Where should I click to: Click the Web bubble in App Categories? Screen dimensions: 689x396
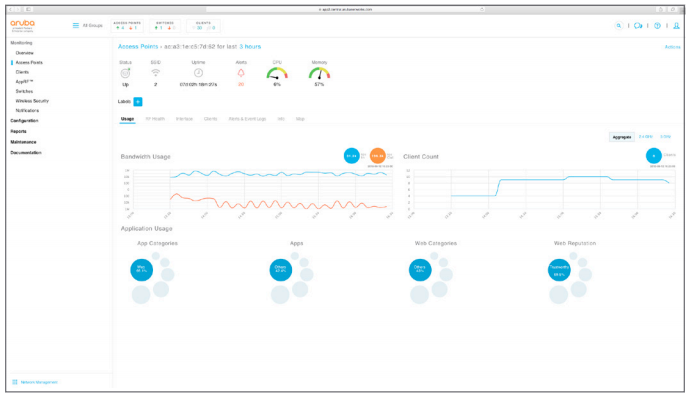click(141, 269)
